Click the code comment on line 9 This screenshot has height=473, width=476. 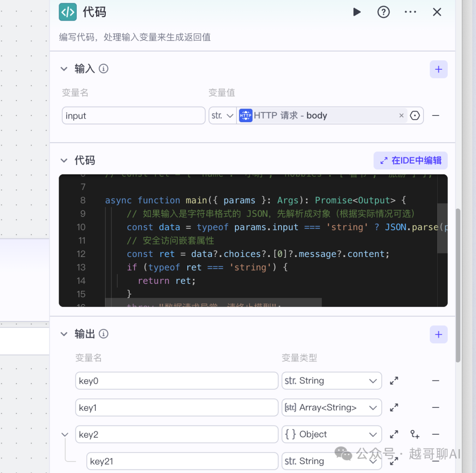point(271,214)
